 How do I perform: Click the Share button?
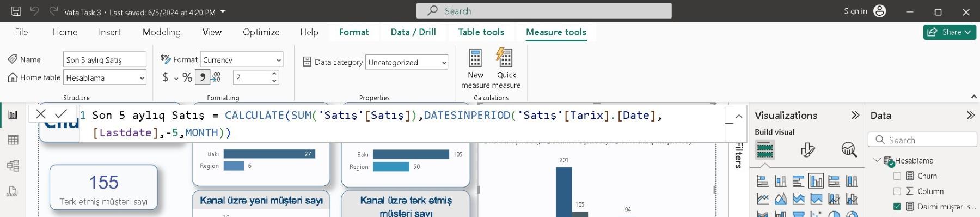[950, 32]
